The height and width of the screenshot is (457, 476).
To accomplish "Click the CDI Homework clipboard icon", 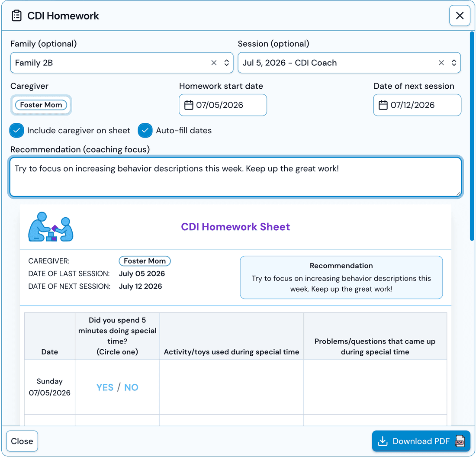I will coord(16,16).
